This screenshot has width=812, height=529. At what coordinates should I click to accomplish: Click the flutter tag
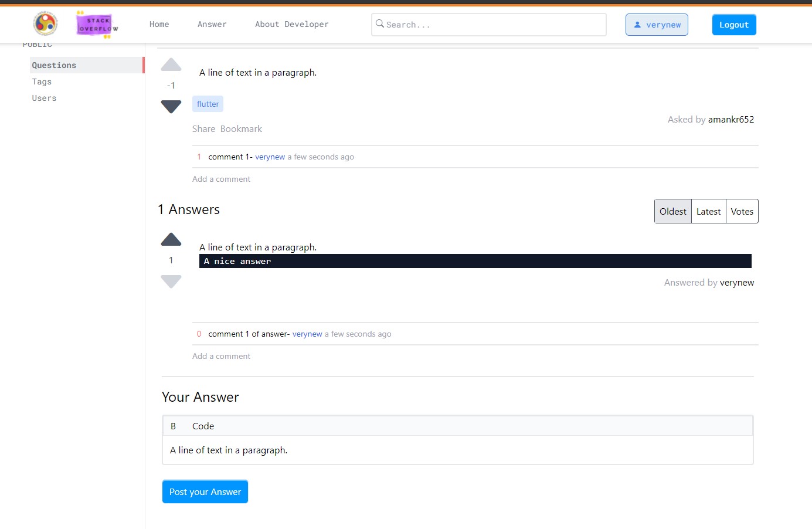tap(208, 104)
